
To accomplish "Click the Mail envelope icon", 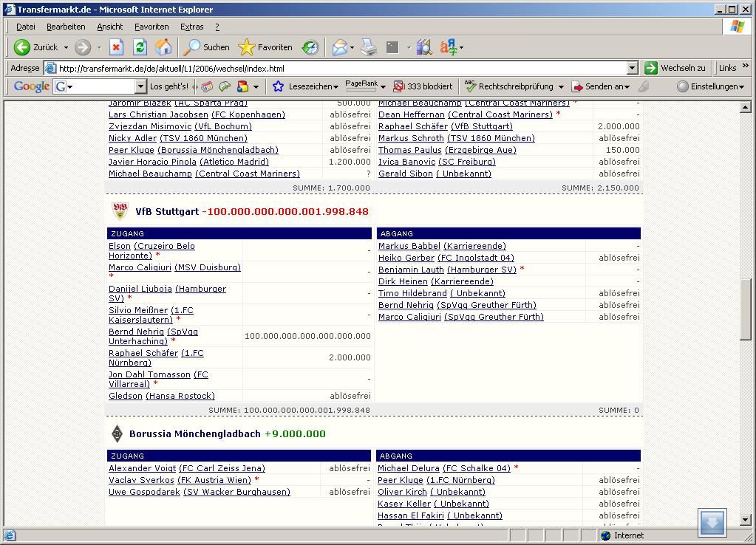I will (340, 47).
